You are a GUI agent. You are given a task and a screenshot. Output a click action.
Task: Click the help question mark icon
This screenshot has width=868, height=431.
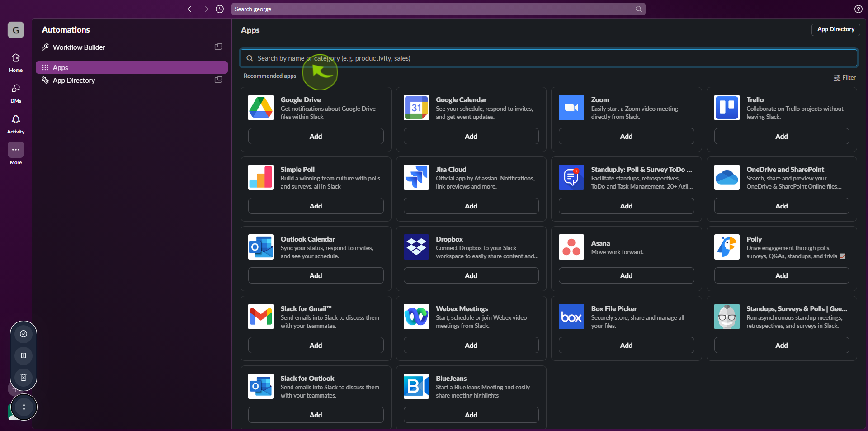tap(858, 9)
